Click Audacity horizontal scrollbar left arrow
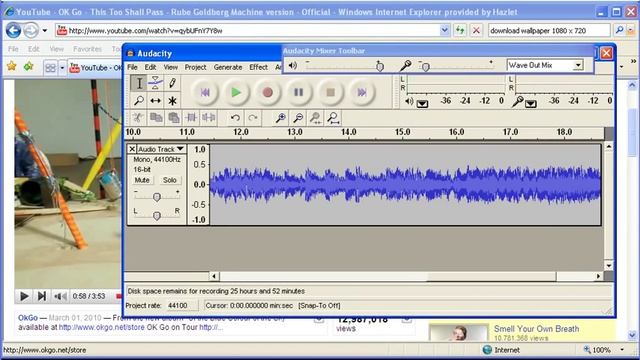Viewport: 640px width, 360px height. tap(214, 276)
